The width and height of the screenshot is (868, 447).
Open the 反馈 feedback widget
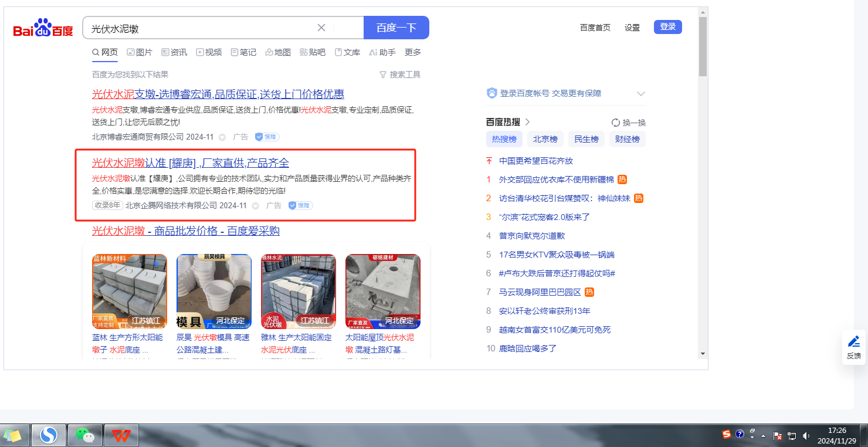click(x=854, y=347)
